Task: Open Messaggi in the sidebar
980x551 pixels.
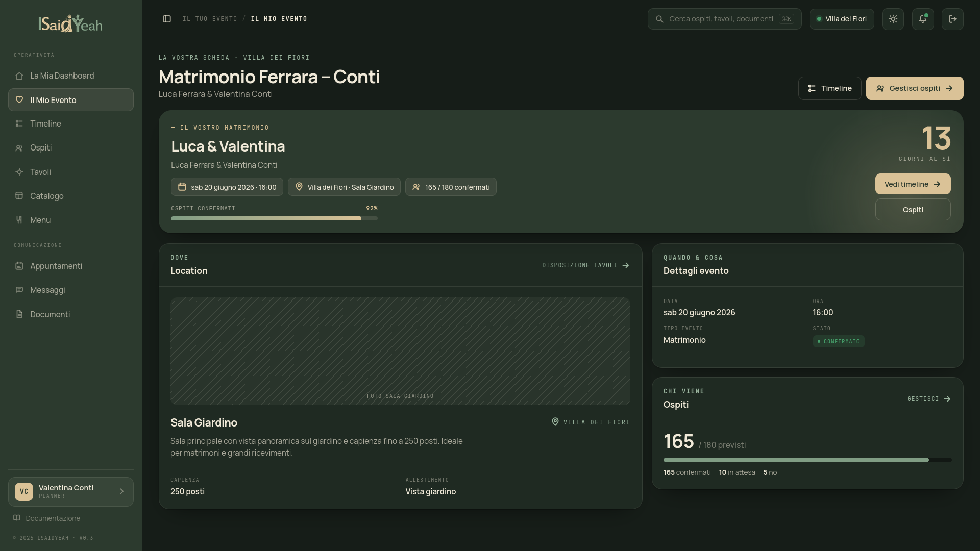Action: click(70, 290)
